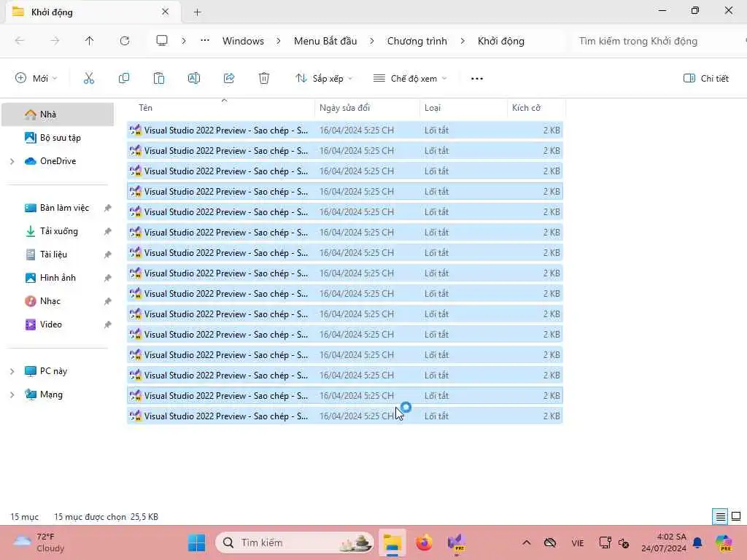747x560 pixels.
Task: Switch to large thumbnails view icon
Action: tap(736, 516)
